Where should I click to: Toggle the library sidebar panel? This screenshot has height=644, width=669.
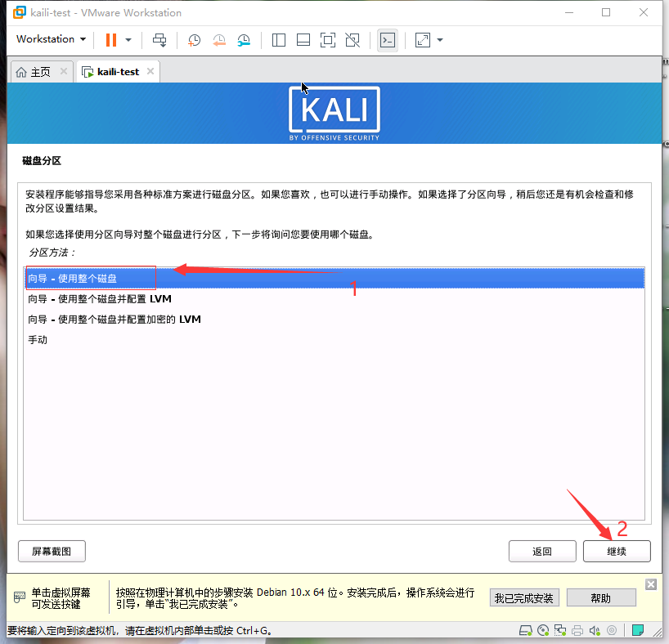pyautogui.click(x=279, y=40)
